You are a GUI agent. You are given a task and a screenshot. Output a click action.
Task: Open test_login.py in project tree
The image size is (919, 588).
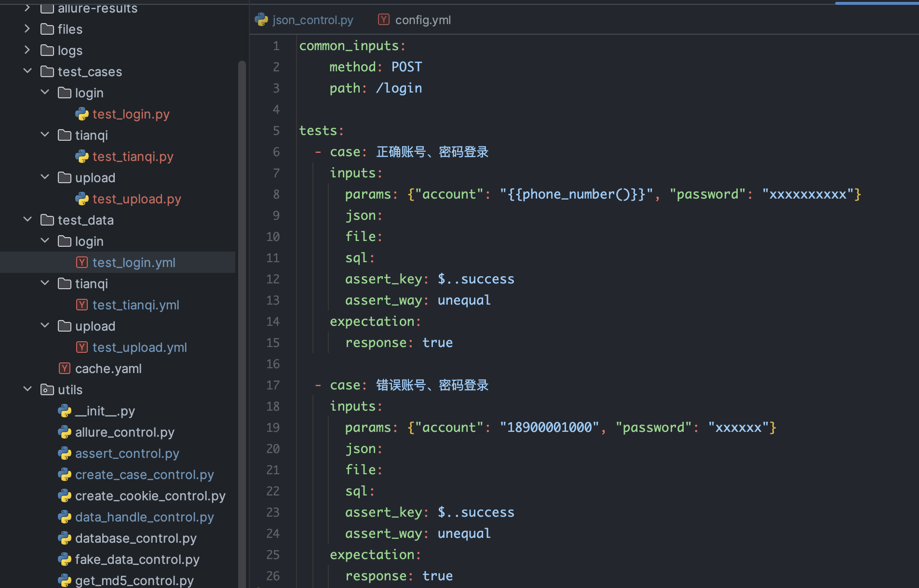pyautogui.click(x=131, y=114)
